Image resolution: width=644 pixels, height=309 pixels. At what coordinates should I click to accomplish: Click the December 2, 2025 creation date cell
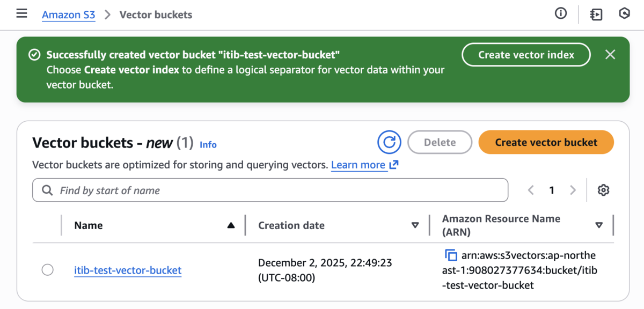pyautogui.click(x=325, y=270)
